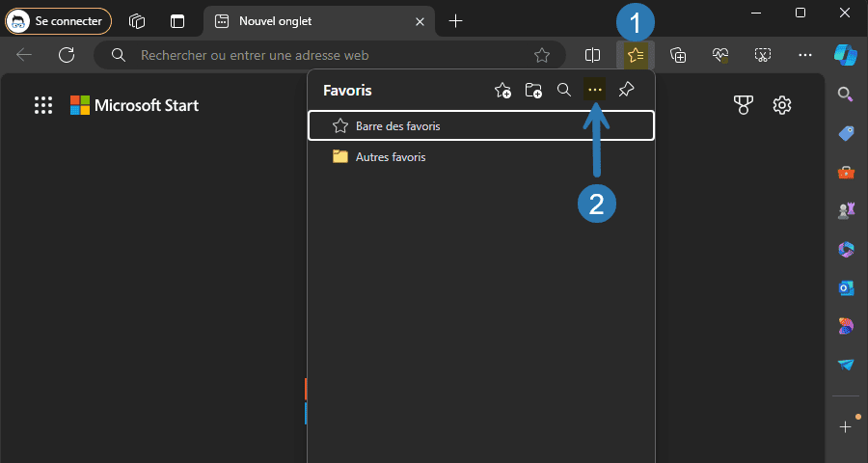The image size is (868, 463).
Task: Open the paper plane Drop sidebar icon
Action: pyautogui.click(x=845, y=365)
